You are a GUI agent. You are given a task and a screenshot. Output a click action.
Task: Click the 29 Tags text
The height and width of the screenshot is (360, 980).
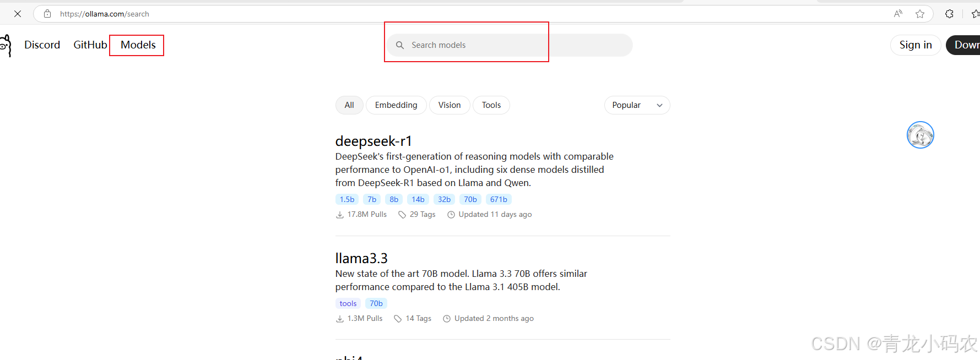[423, 215]
